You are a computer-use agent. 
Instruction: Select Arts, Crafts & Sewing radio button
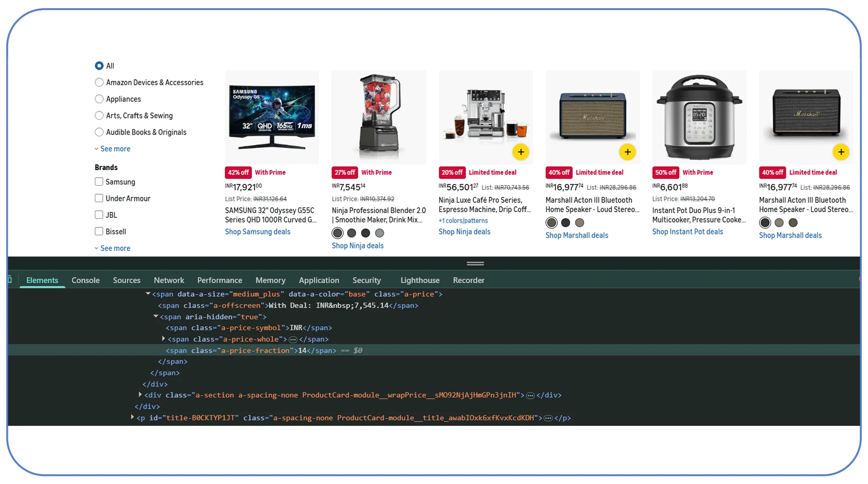99,116
